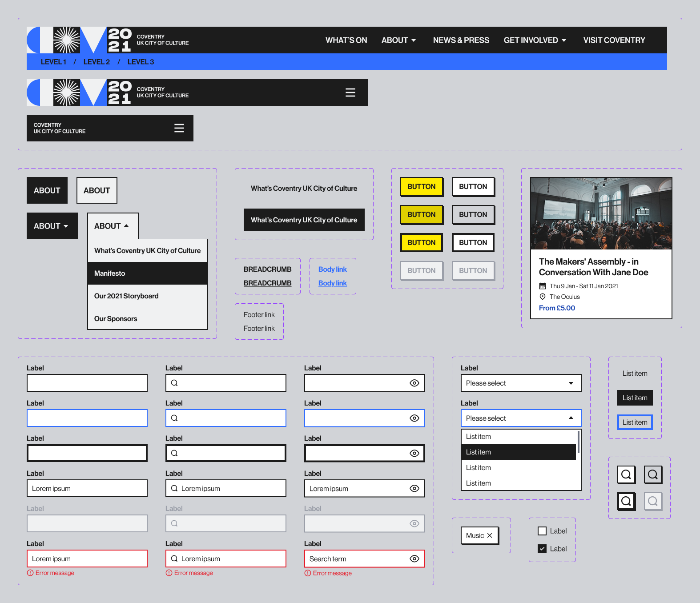Open hamburger menu in small mobile header
This screenshot has height=603, width=700.
point(179,128)
